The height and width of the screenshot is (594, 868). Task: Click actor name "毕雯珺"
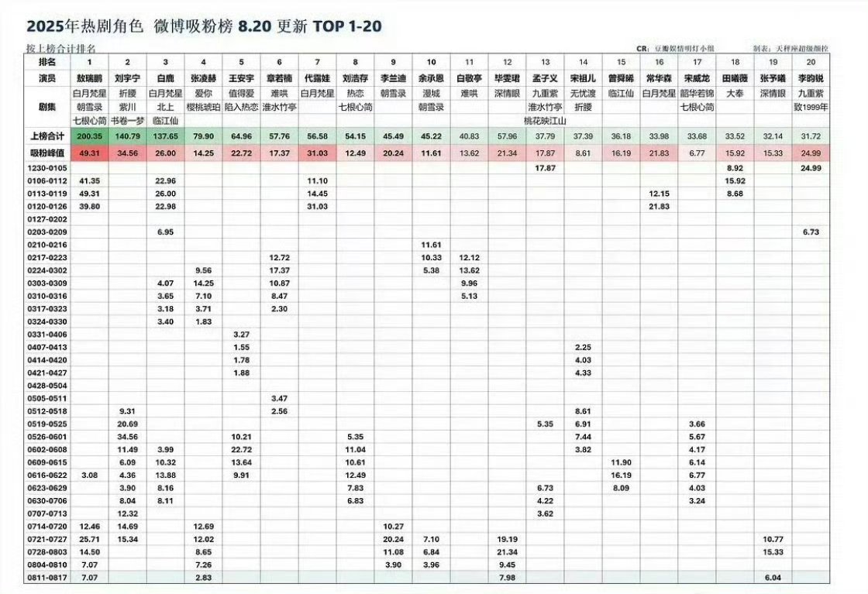tap(507, 78)
